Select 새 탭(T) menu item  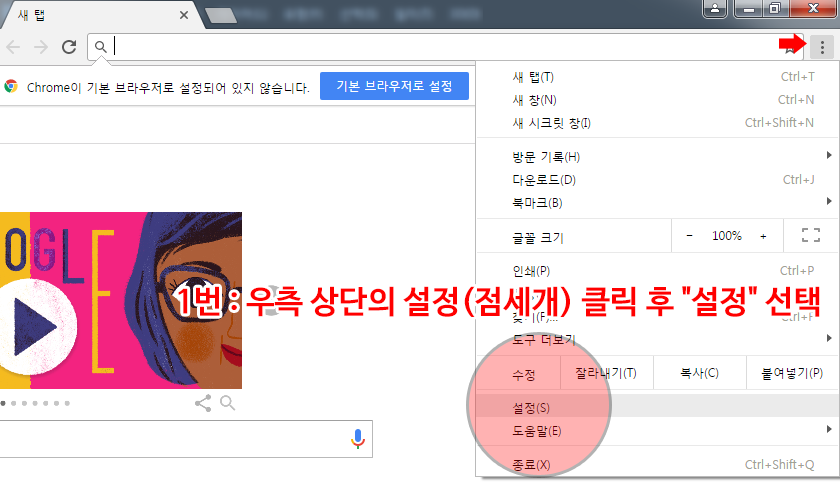(x=656, y=77)
